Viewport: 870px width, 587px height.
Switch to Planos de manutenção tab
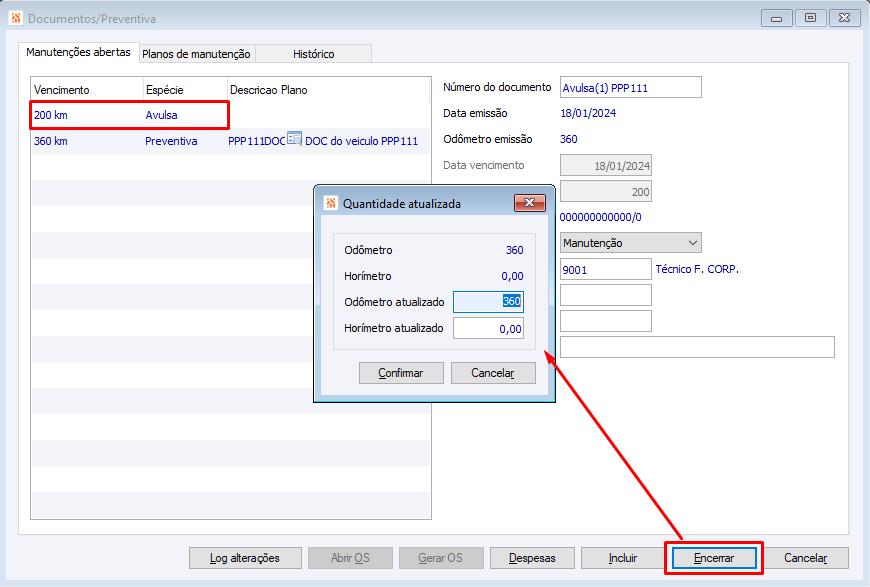pos(196,54)
